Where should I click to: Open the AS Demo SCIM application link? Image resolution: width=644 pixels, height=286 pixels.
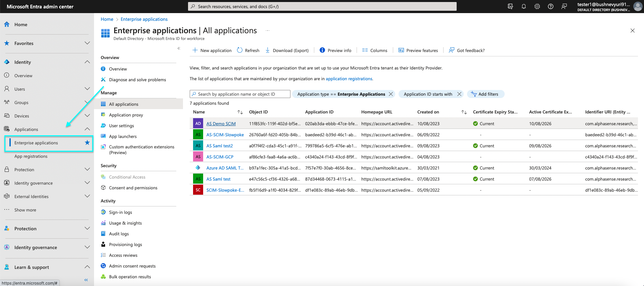(x=221, y=124)
